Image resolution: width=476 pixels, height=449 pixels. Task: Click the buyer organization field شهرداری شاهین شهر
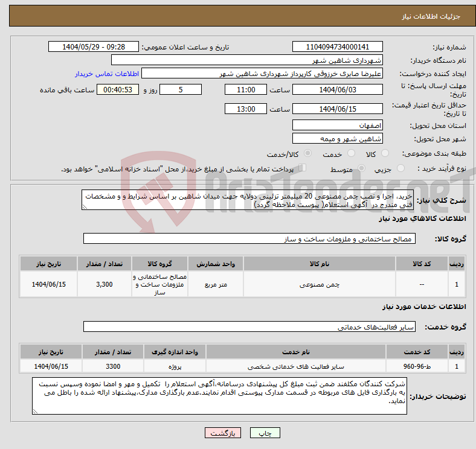pyautogui.click(x=247, y=60)
